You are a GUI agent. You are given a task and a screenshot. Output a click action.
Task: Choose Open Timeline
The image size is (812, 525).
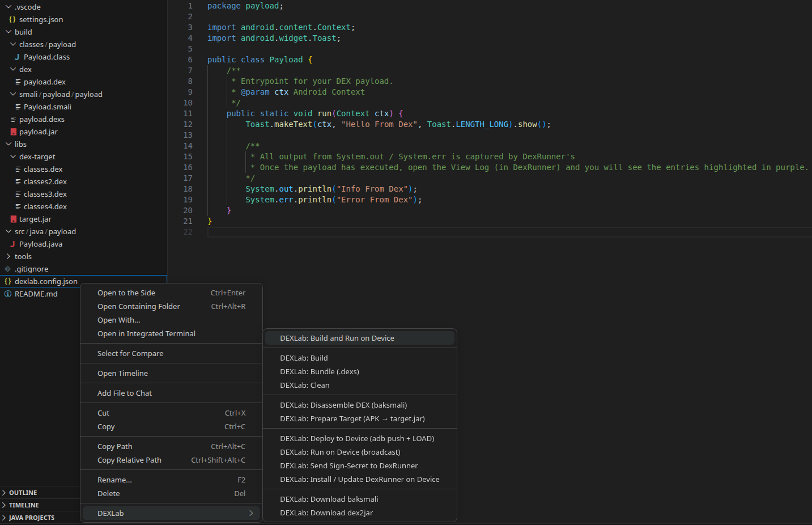coord(171,373)
